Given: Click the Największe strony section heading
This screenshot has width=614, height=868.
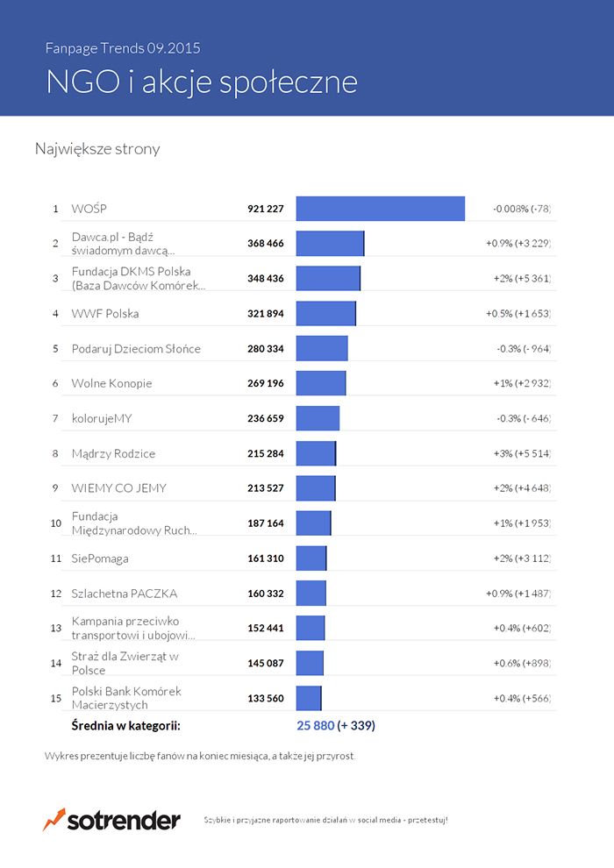Looking at the screenshot, I should (x=97, y=149).
